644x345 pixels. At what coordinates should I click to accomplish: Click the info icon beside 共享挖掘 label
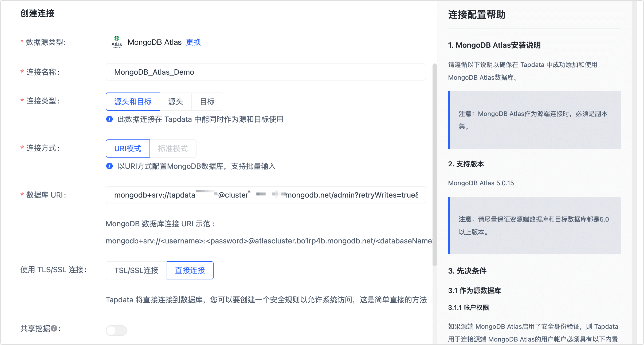pyautogui.click(x=54, y=328)
